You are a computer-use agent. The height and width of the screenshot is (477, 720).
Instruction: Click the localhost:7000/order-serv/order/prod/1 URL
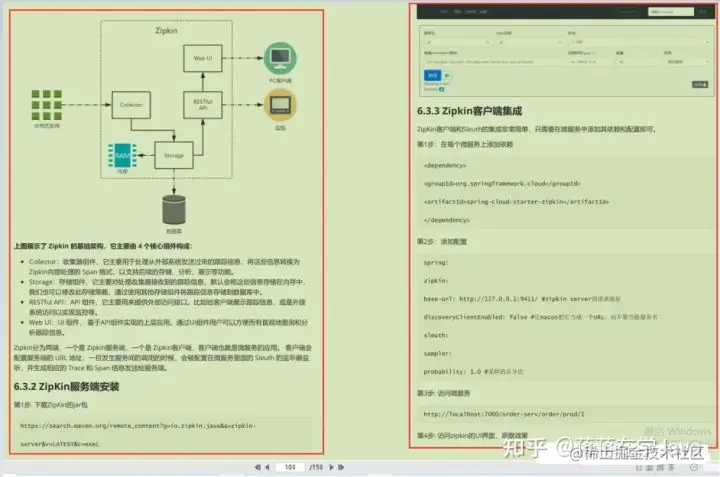504,414
